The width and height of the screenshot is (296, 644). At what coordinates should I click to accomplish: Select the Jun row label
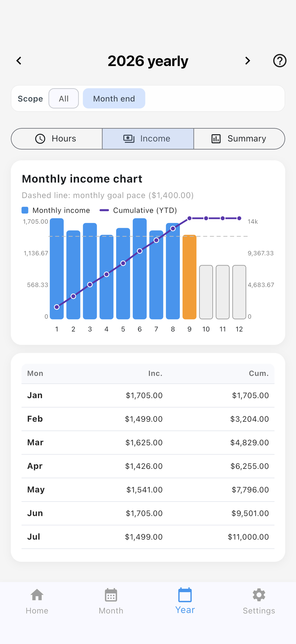pyautogui.click(x=35, y=513)
